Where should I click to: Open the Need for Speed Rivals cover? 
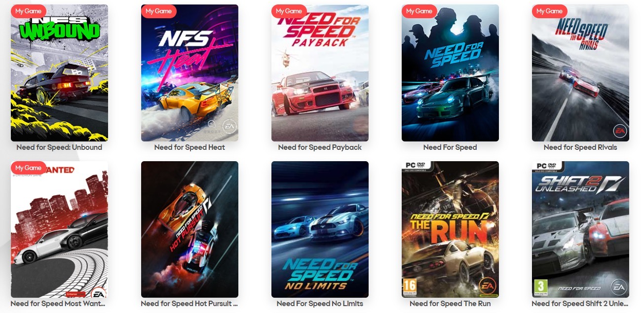(x=580, y=73)
